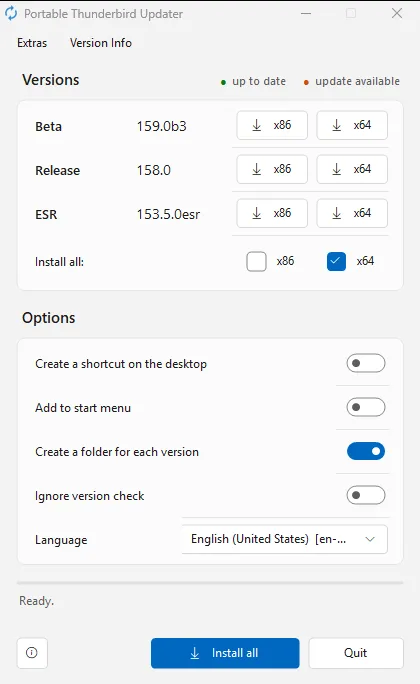The width and height of the screenshot is (420, 684).
Task: Download ESR x86 version
Action: click(272, 213)
